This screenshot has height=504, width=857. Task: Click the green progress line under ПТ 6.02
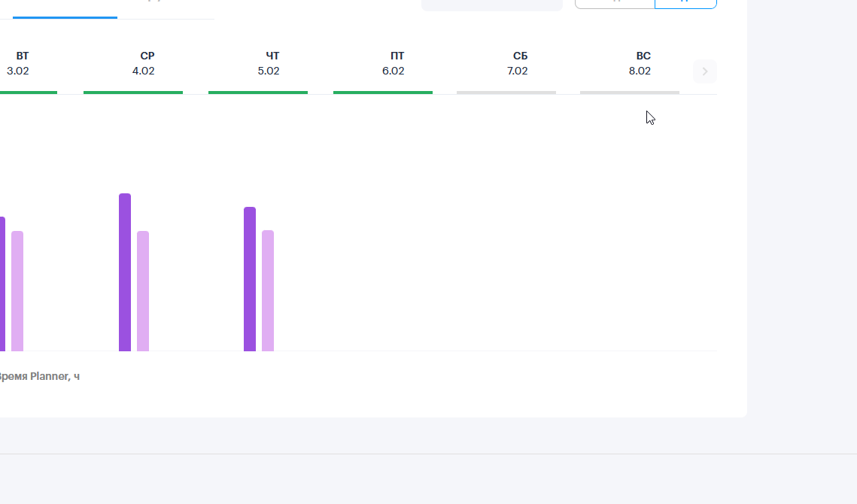pyautogui.click(x=382, y=93)
